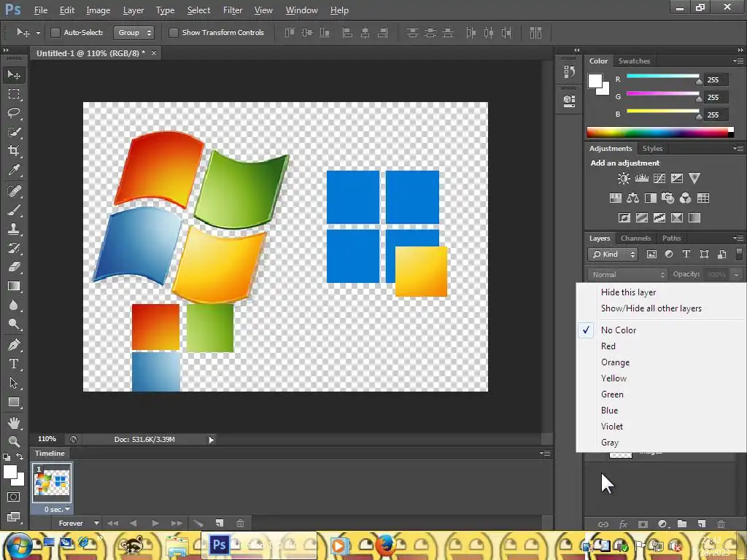Select the Spot Healing Brush tool
Screen dimensions: 747x560
coord(14,191)
